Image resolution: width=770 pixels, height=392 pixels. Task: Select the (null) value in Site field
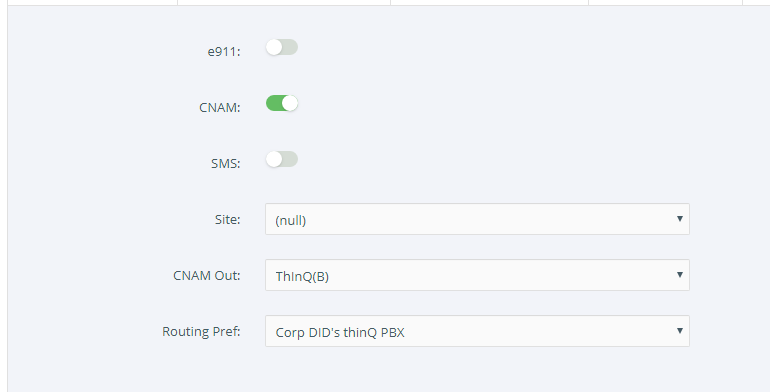coord(291,221)
